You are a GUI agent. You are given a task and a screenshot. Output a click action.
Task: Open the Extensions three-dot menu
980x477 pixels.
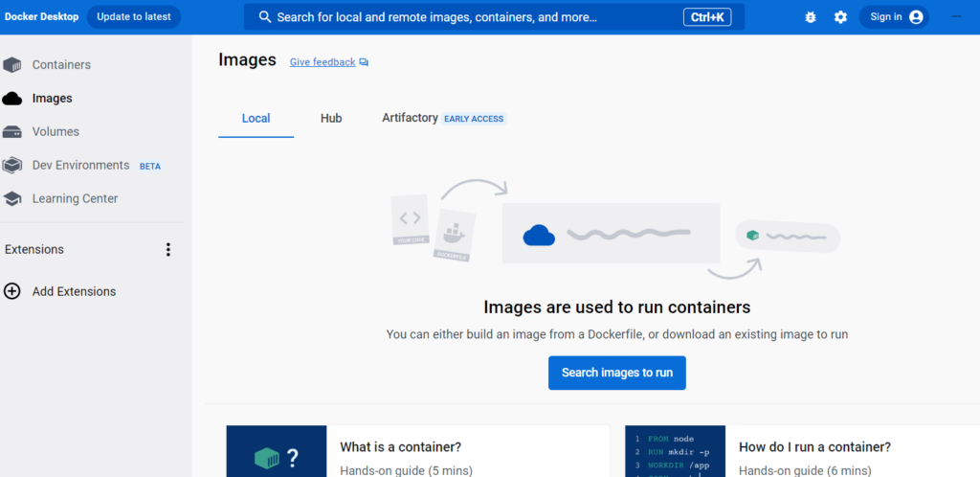click(167, 250)
